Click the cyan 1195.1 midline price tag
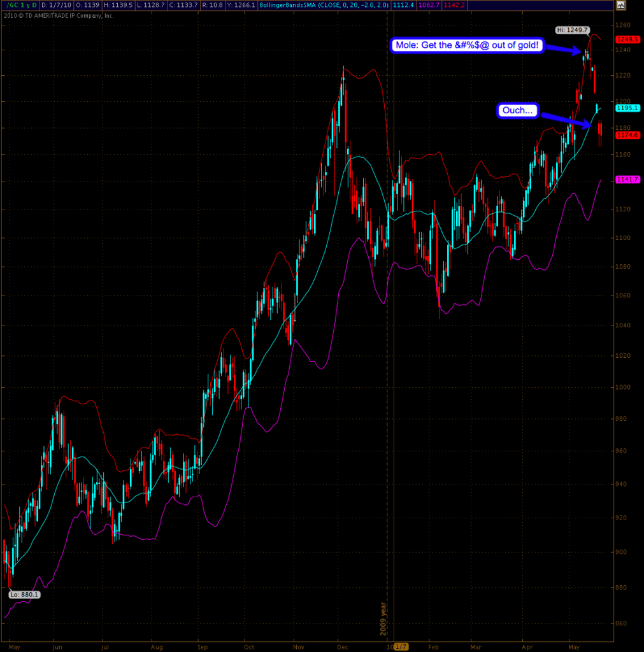 coord(627,108)
